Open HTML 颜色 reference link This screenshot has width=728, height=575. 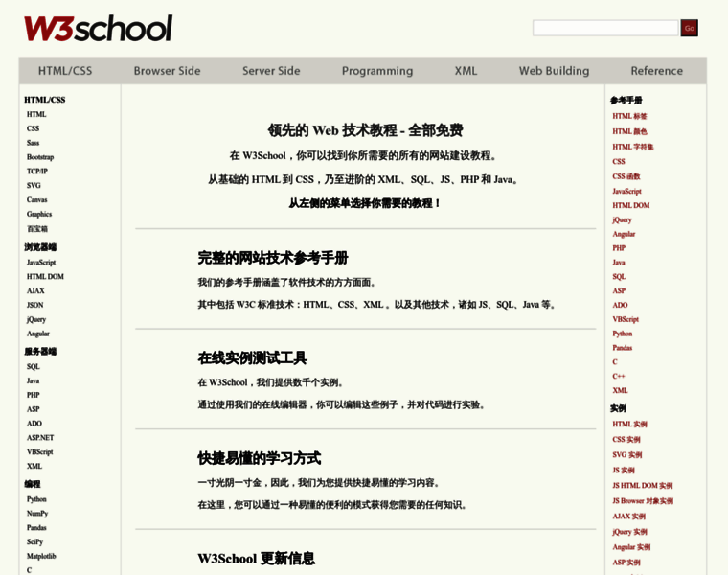coord(629,131)
